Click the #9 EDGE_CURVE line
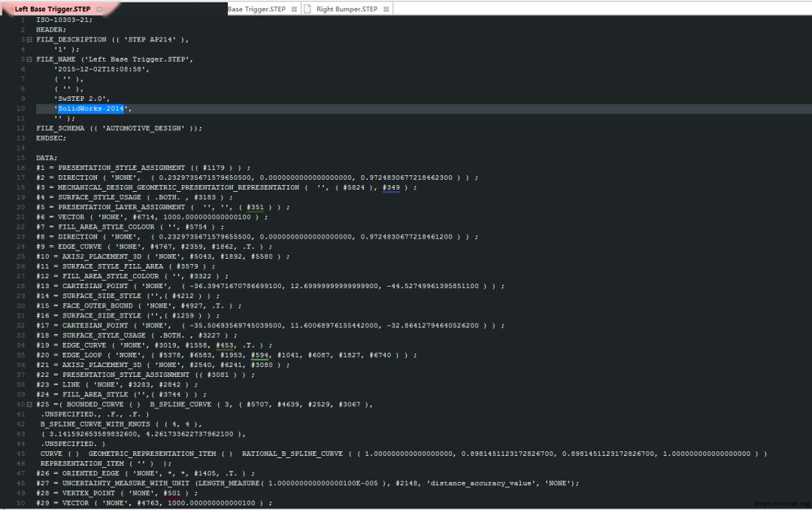Image resolution: width=812 pixels, height=510 pixels. [x=154, y=247]
